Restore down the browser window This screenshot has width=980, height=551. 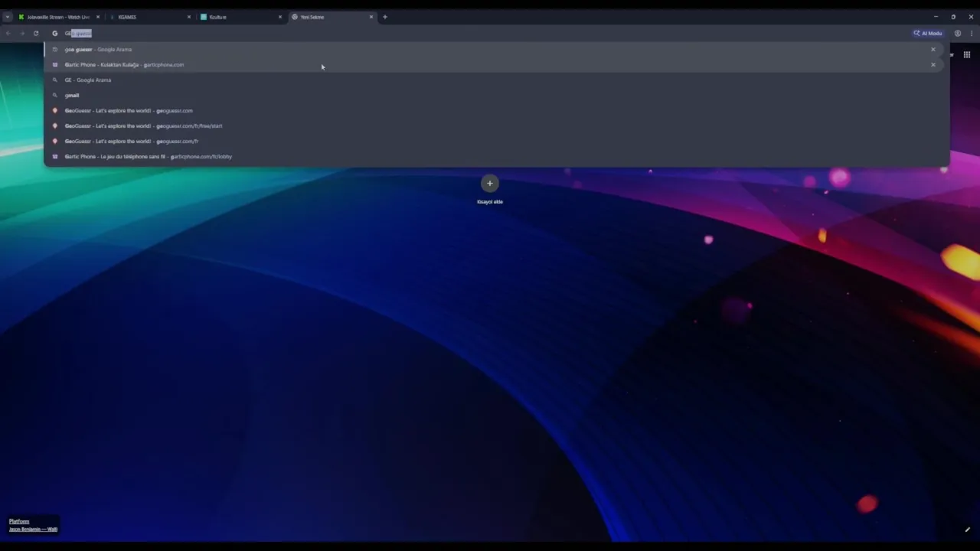(x=953, y=17)
